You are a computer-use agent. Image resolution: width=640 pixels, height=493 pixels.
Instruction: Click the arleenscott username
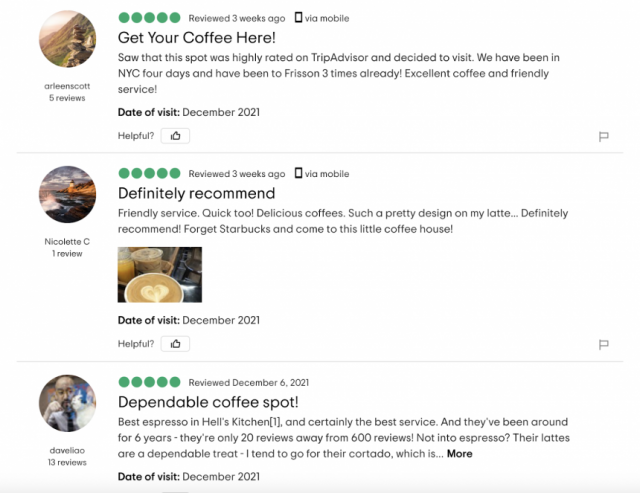tap(67, 86)
